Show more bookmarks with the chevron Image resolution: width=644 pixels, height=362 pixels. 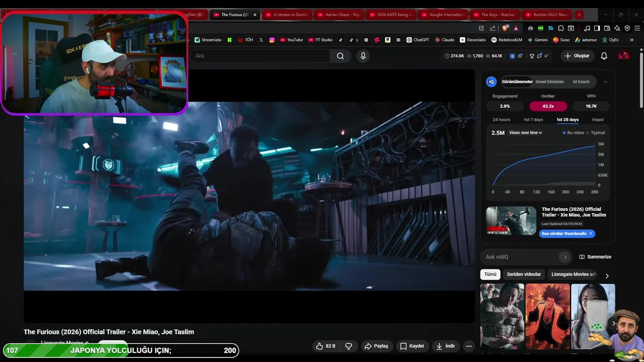(632, 40)
